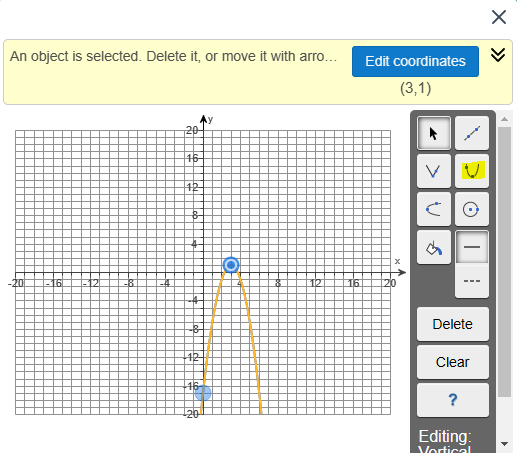The height and width of the screenshot is (471, 517).
Task: Select the line drawing tool
Action: [x=472, y=133]
